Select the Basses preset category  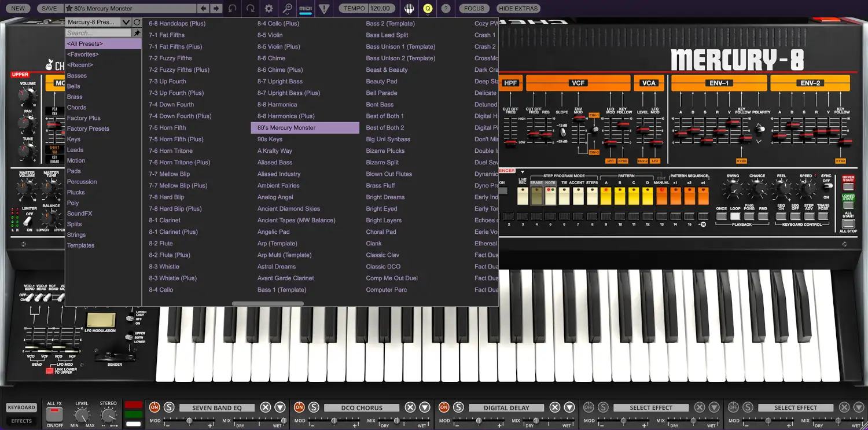point(77,75)
